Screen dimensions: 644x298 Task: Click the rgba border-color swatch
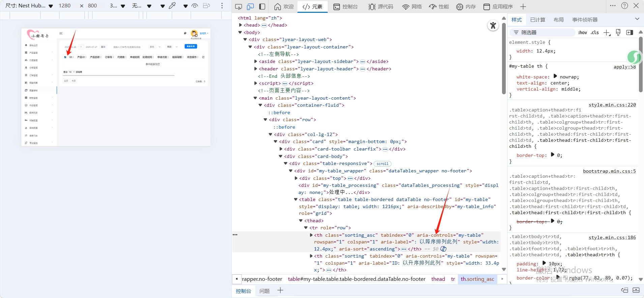click(565, 277)
